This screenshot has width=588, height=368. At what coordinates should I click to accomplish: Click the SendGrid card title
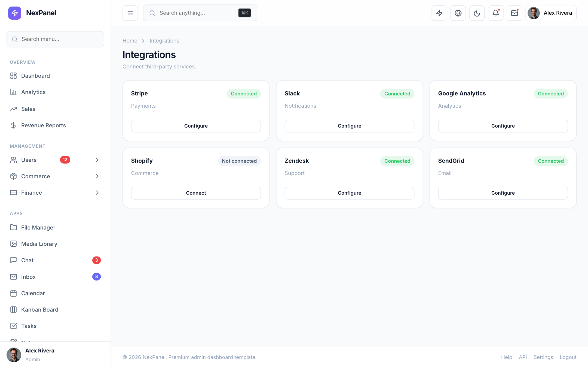pos(451,161)
